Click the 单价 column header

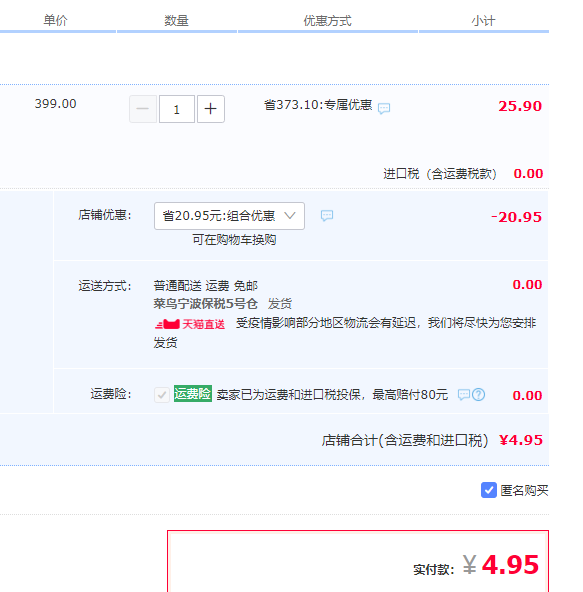(x=56, y=20)
